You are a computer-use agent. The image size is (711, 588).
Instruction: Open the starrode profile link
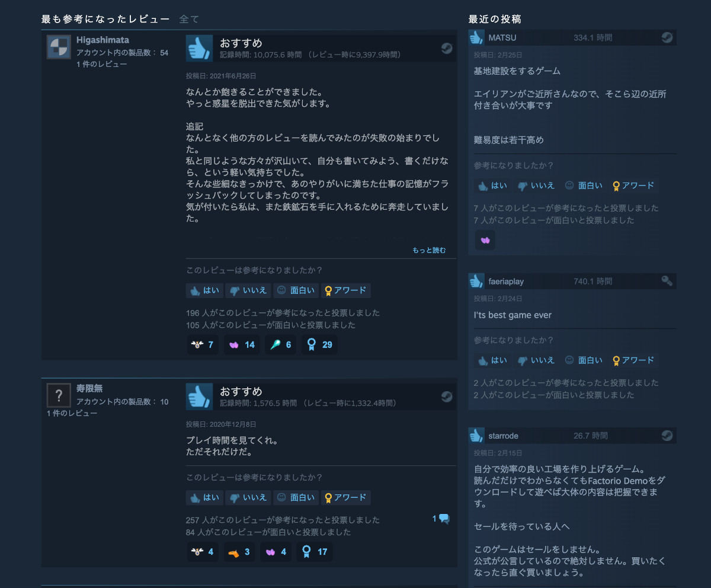[x=503, y=436]
